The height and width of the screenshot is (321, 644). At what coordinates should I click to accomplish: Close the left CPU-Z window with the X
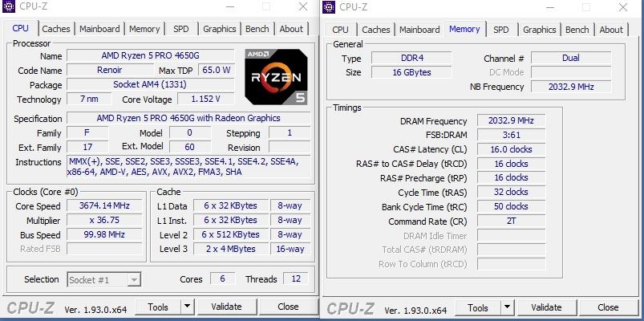303,7
